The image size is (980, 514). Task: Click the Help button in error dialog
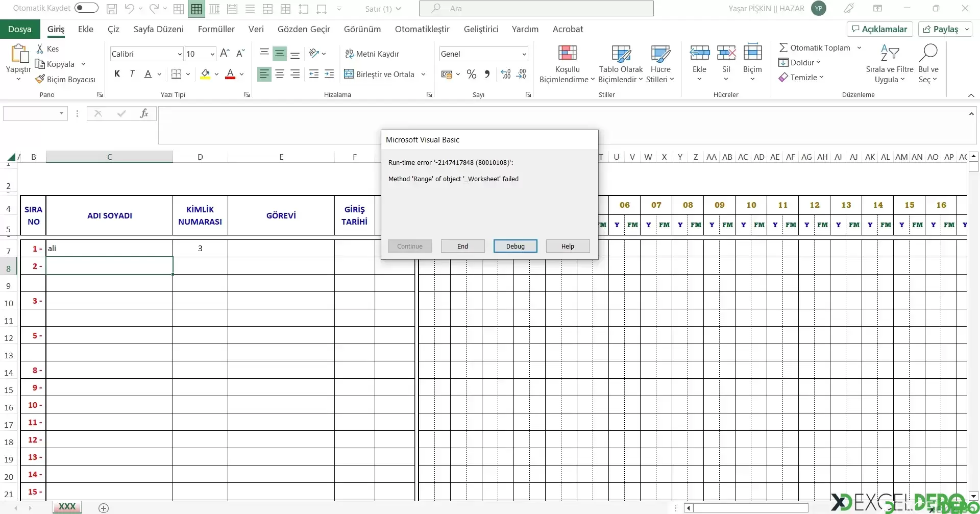(x=568, y=246)
